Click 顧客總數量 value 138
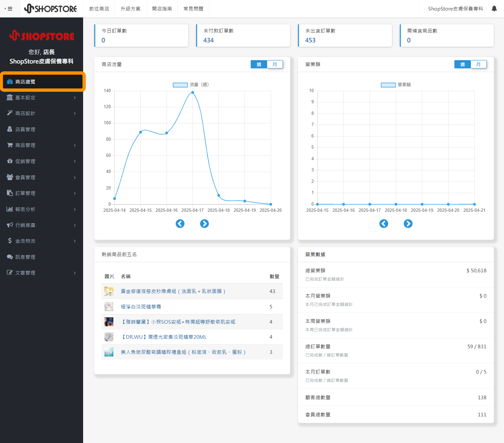This screenshot has width=504, height=443. pyautogui.click(x=482, y=398)
